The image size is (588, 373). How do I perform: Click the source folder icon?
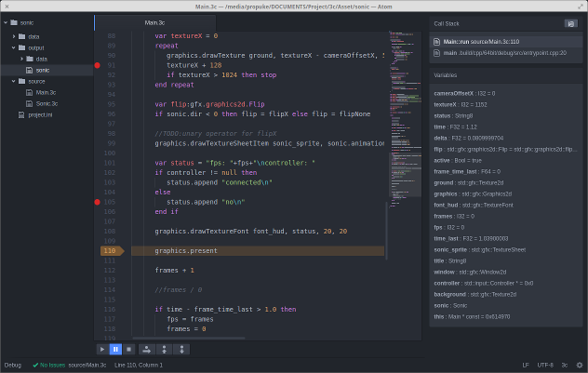coord(22,81)
